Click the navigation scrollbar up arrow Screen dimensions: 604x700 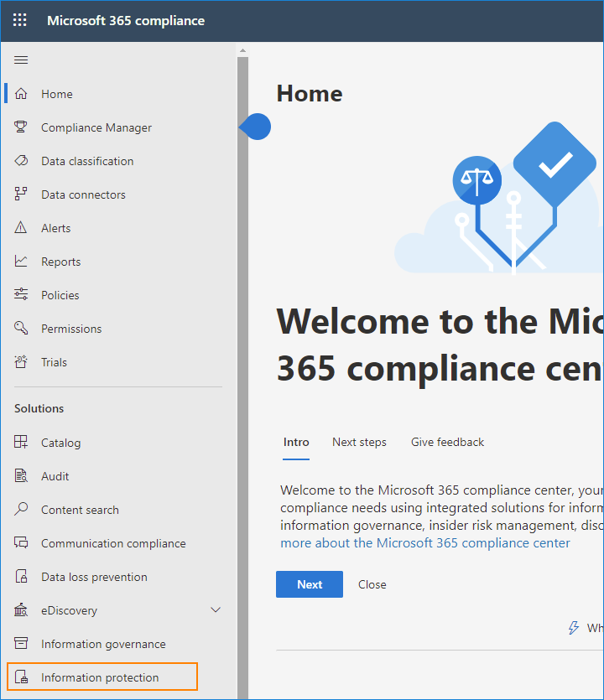242,50
